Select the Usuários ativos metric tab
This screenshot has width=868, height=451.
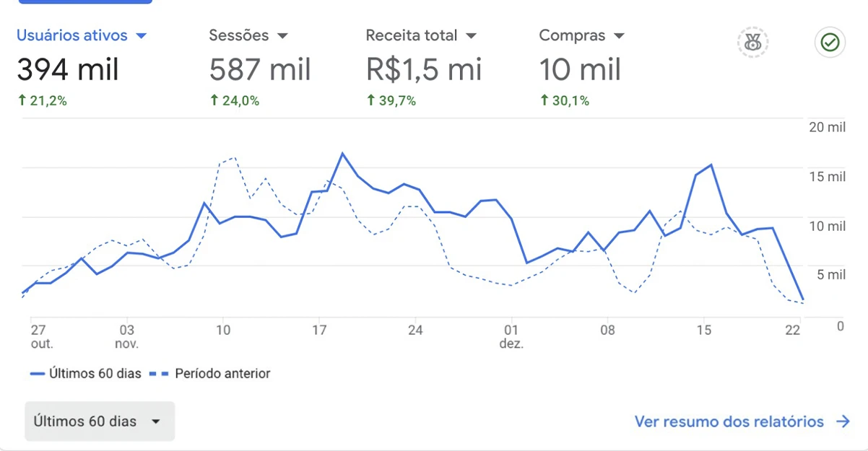tap(72, 36)
